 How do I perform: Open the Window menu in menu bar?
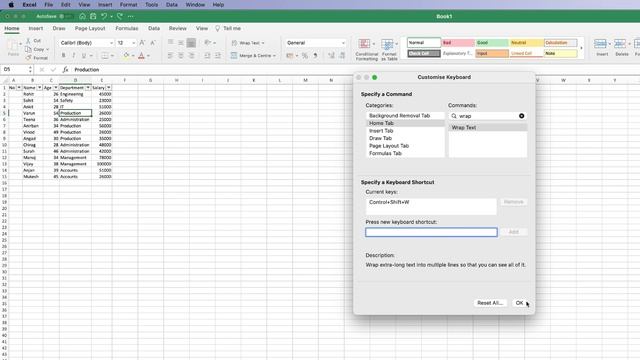tap(195, 5)
